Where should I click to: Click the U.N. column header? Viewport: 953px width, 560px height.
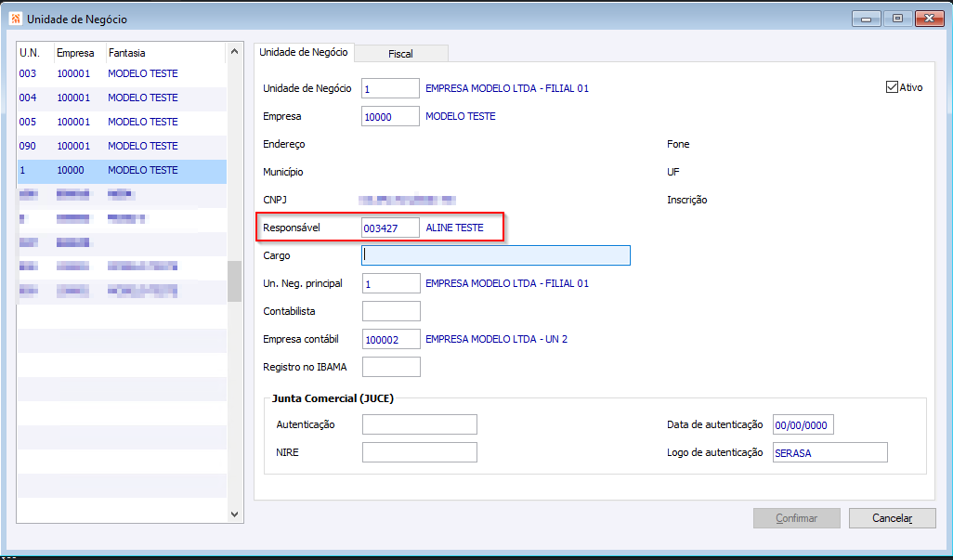click(36, 53)
